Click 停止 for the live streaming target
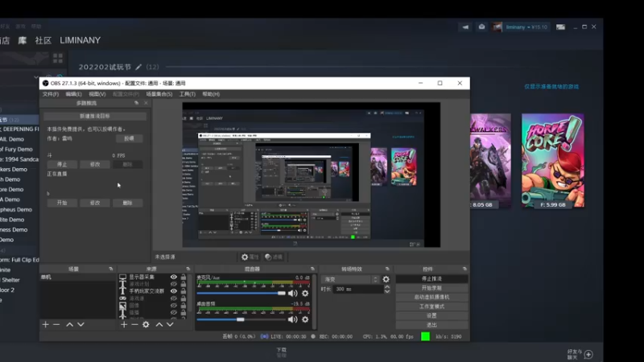This screenshot has width=644, height=362. click(62, 164)
